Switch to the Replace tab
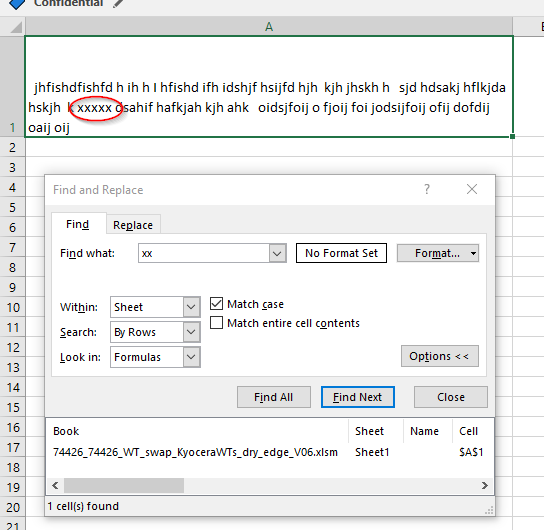The image size is (544, 530). [133, 225]
